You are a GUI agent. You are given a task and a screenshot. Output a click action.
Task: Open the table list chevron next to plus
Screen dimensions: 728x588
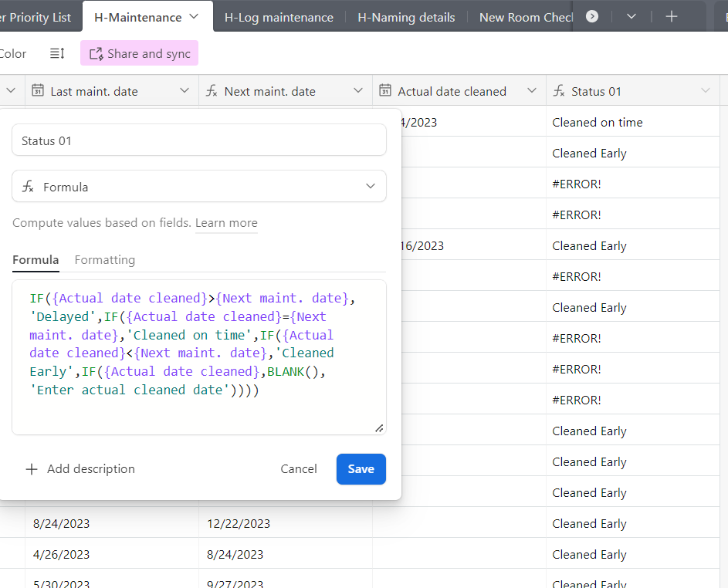[x=631, y=17]
